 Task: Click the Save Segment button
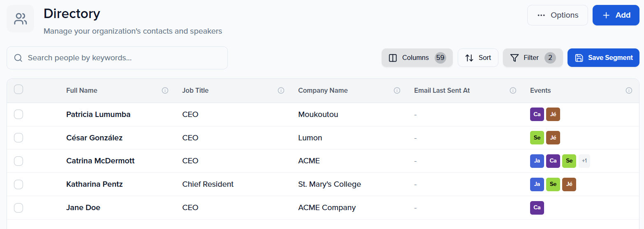click(x=603, y=58)
